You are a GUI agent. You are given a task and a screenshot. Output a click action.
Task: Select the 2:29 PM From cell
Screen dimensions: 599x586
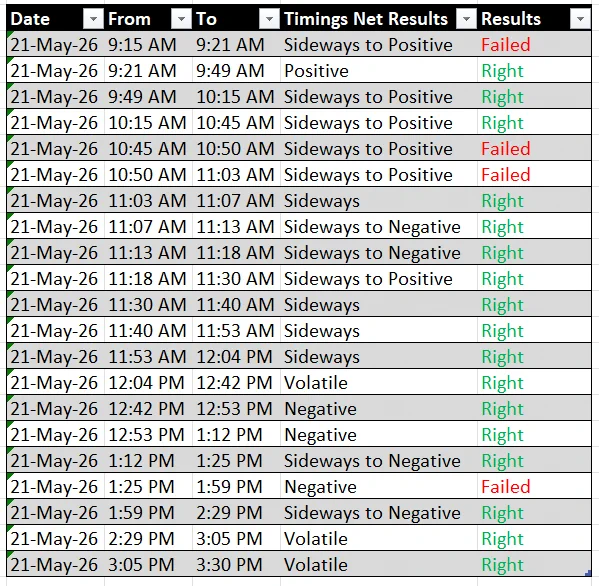coord(148,538)
